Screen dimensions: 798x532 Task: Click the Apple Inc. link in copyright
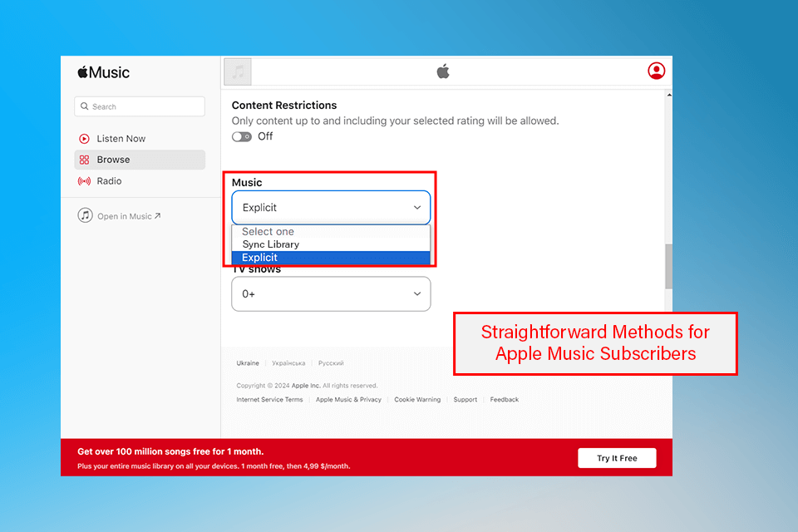pyautogui.click(x=306, y=386)
